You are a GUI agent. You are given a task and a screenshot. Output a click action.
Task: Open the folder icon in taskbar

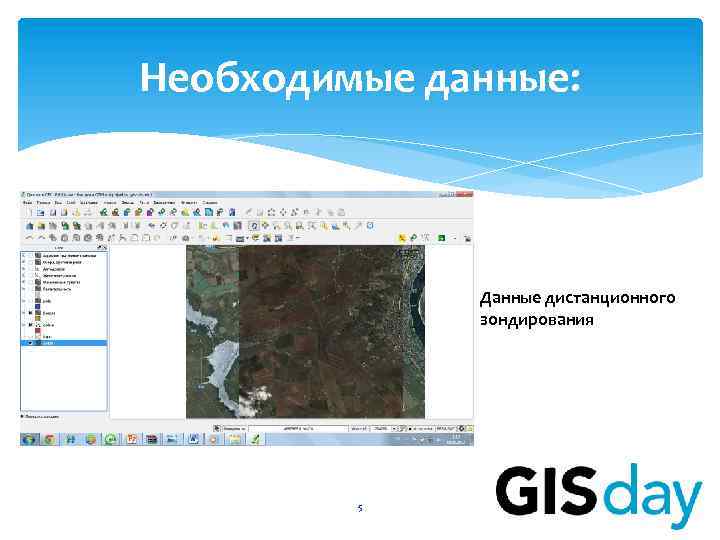pos(235,439)
